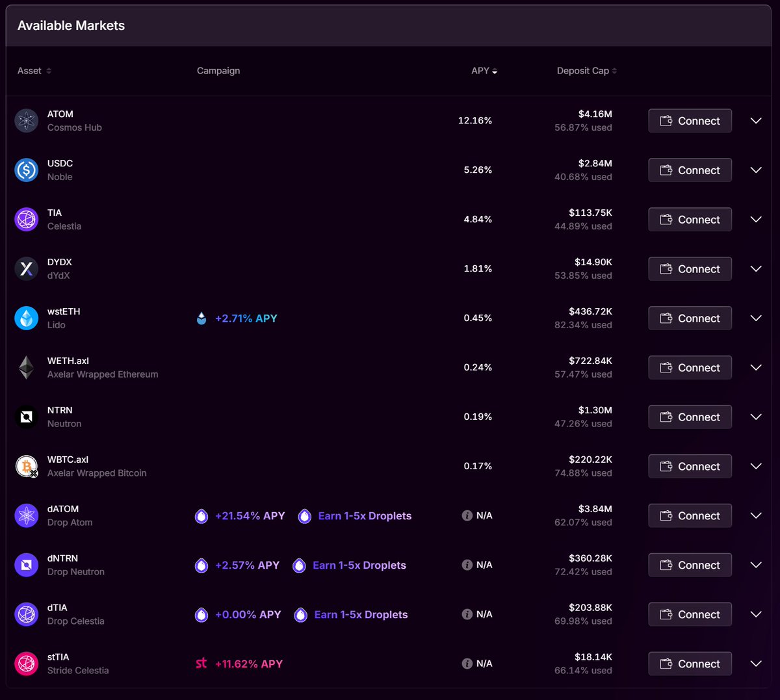Show APY info icon for stTIA row

click(467, 664)
